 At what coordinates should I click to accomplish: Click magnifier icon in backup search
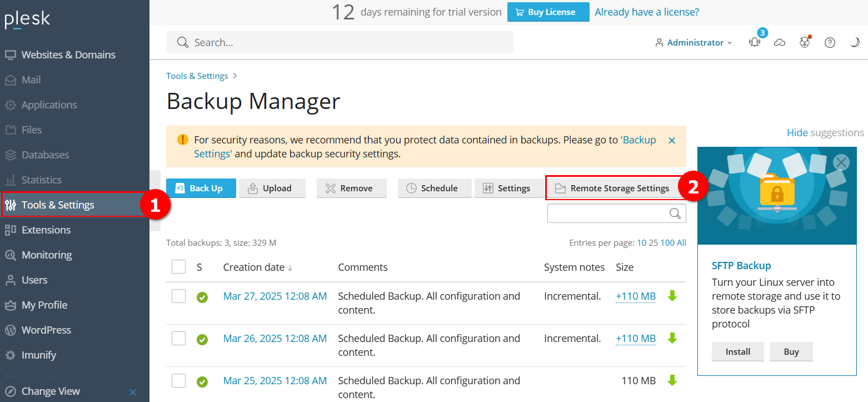pyautogui.click(x=675, y=213)
